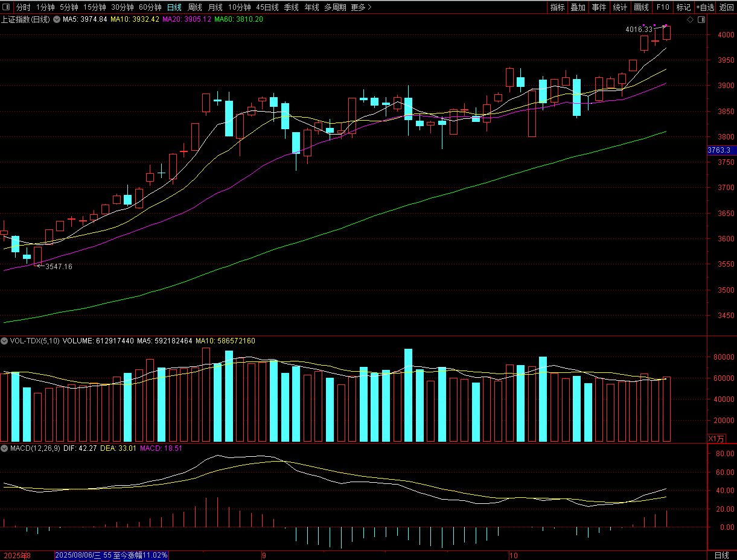Open F10 company information
This screenshot has height=560, width=737.
[x=662, y=7]
